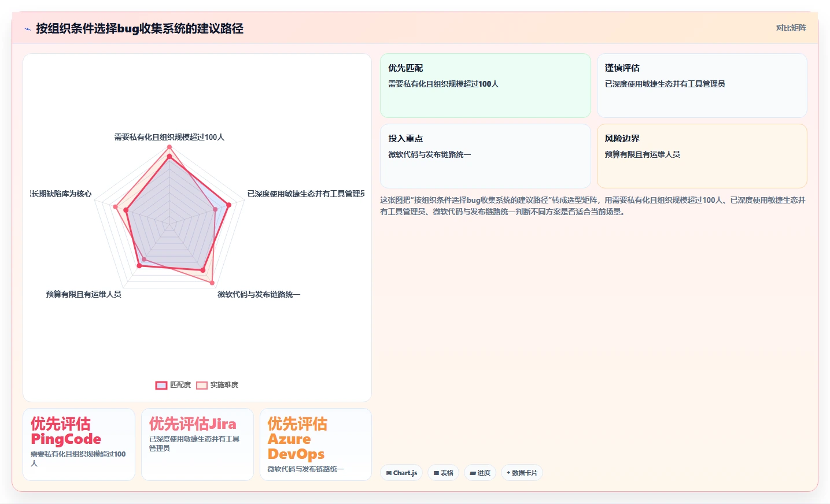The height and width of the screenshot is (504, 830).
Task: Click radar axis label 长期缺陷库为核心
Action: point(61,194)
